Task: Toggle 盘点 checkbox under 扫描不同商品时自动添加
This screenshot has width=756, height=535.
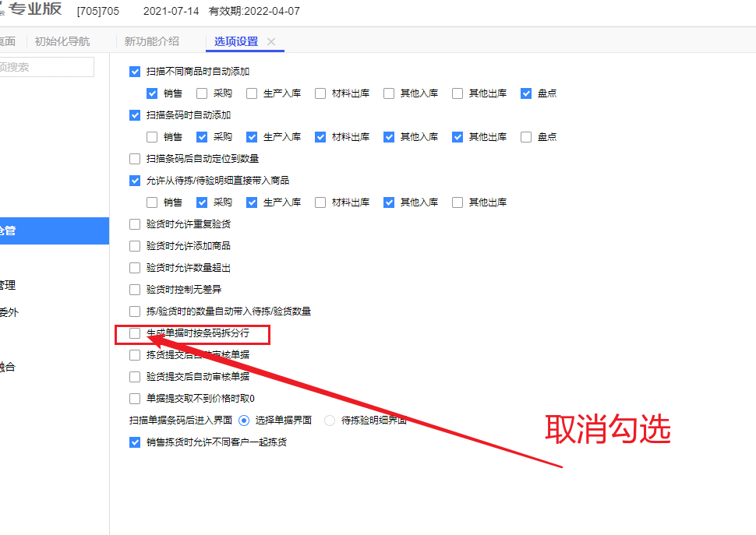Action: [526, 93]
